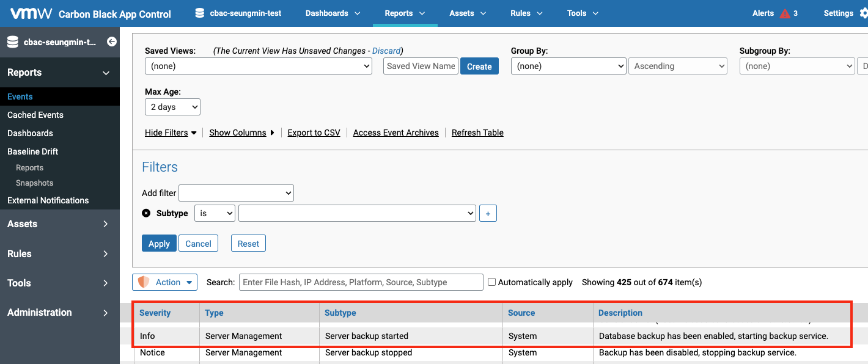The image size is (868, 364).
Task: Open the Dashboards top menu
Action: 333,13
